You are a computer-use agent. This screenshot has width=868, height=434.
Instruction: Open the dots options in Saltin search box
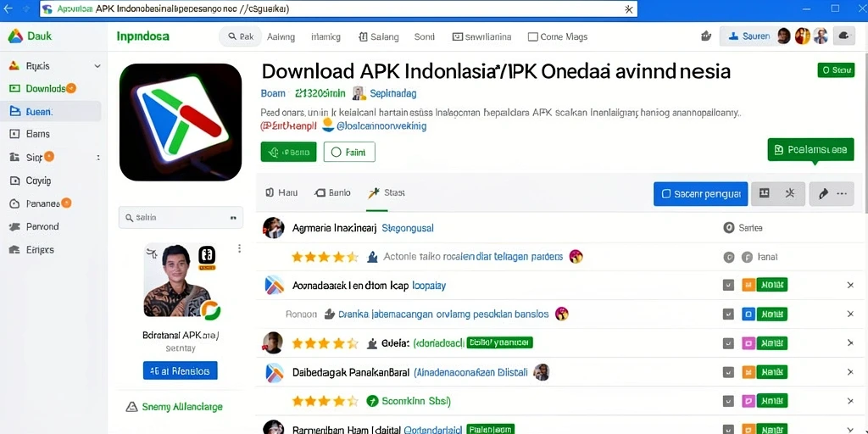pyautogui.click(x=233, y=218)
